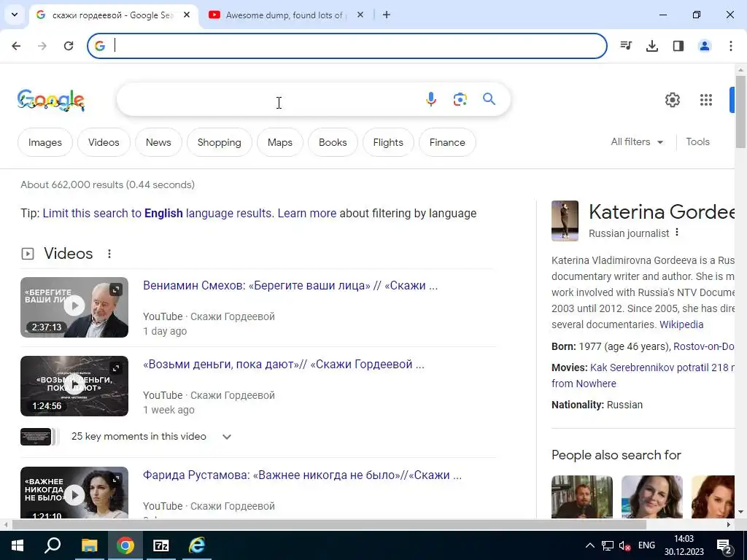This screenshot has height=560, width=747.
Task: Filter results by News
Action: click(x=158, y=142)
